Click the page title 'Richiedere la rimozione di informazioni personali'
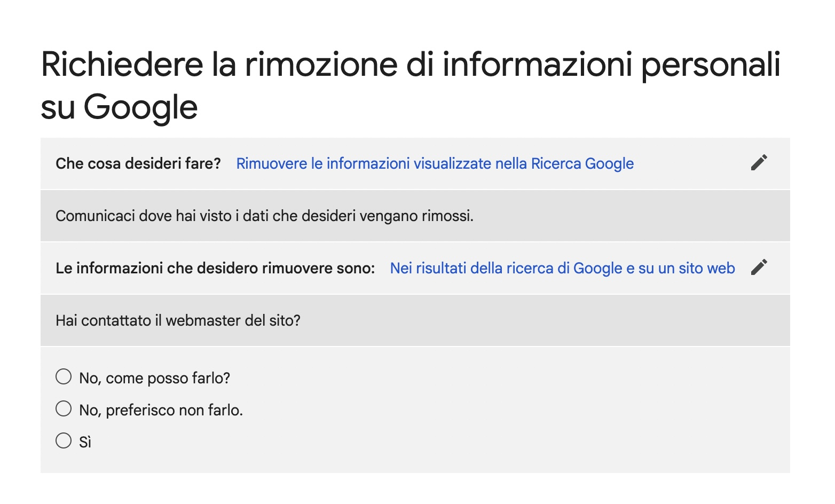 411,64
